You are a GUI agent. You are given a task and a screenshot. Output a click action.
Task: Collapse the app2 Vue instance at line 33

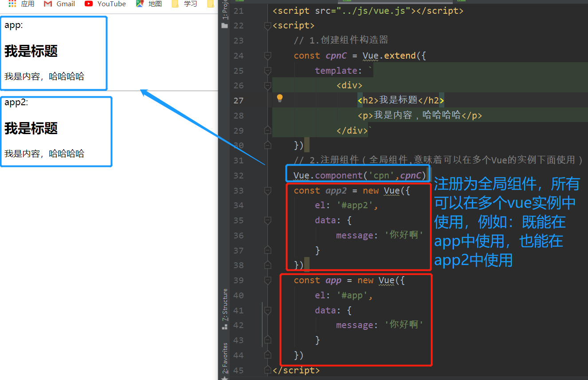267,190
